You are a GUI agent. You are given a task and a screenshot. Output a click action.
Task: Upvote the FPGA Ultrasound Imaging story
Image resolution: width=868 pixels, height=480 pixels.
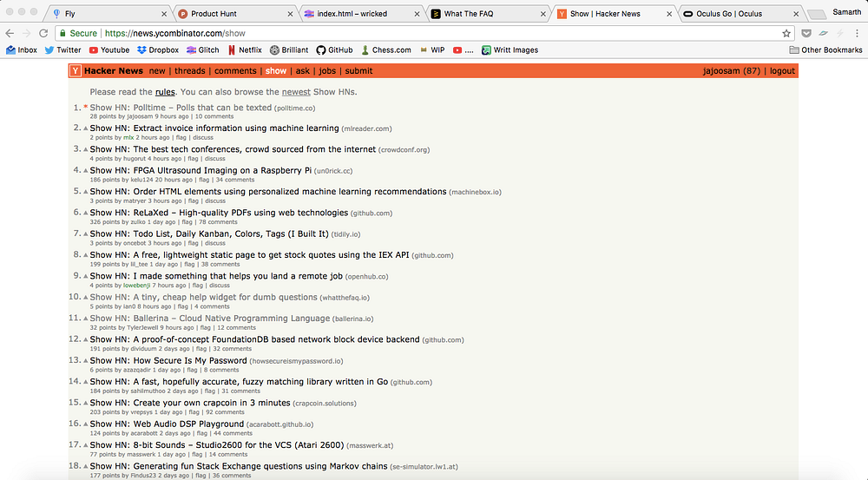pos(86,170)
